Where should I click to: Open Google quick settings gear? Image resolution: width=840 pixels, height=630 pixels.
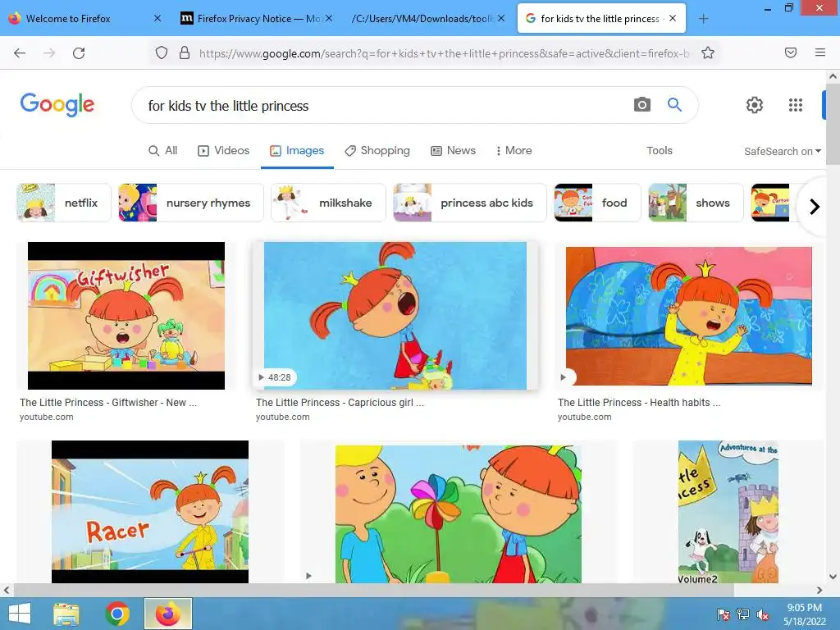[x=755, y=105]
